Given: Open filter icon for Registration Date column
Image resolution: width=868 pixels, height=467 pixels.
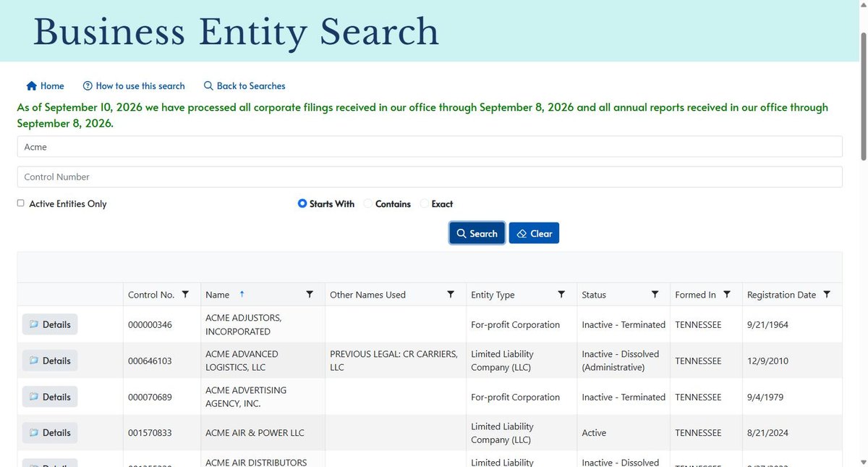Looking at the screenshot, I should tap(827, 295).
